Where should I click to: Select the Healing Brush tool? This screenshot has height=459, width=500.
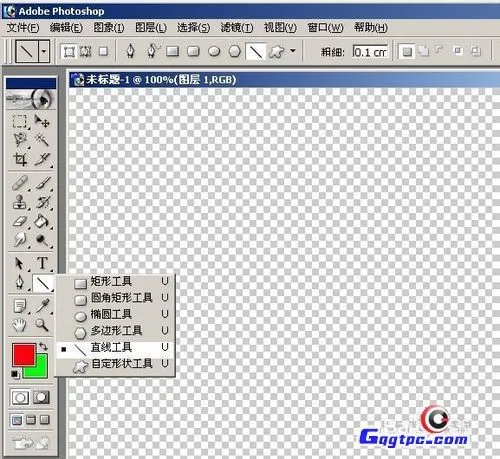click(20, 183)
